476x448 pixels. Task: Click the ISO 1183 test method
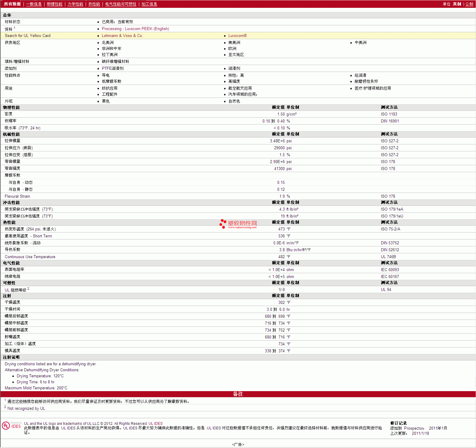click(x=389, y=114)
